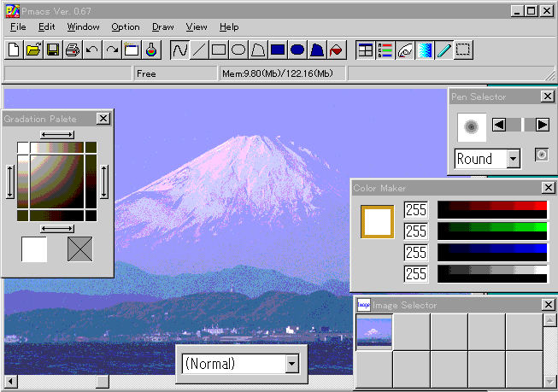Click the image selector grid icon
Image resolution: width=558 pixels, height=392 pixels.
(365, 50)
